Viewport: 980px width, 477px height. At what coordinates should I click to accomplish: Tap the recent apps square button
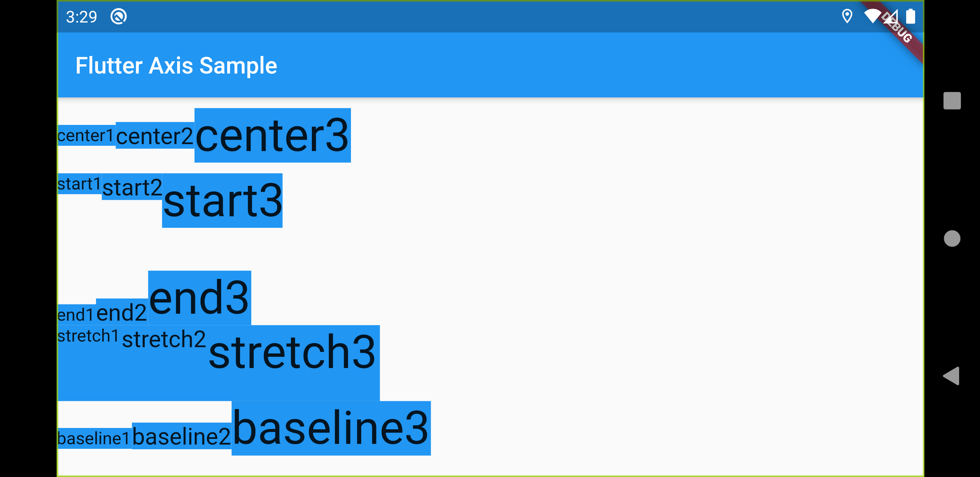[952, 100]
